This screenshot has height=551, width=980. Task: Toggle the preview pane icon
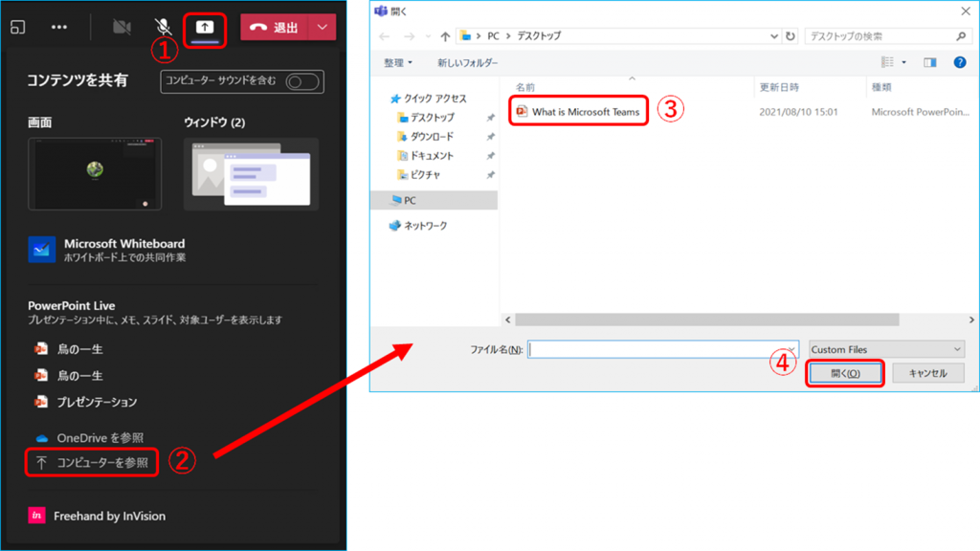[x=929, y=62]
